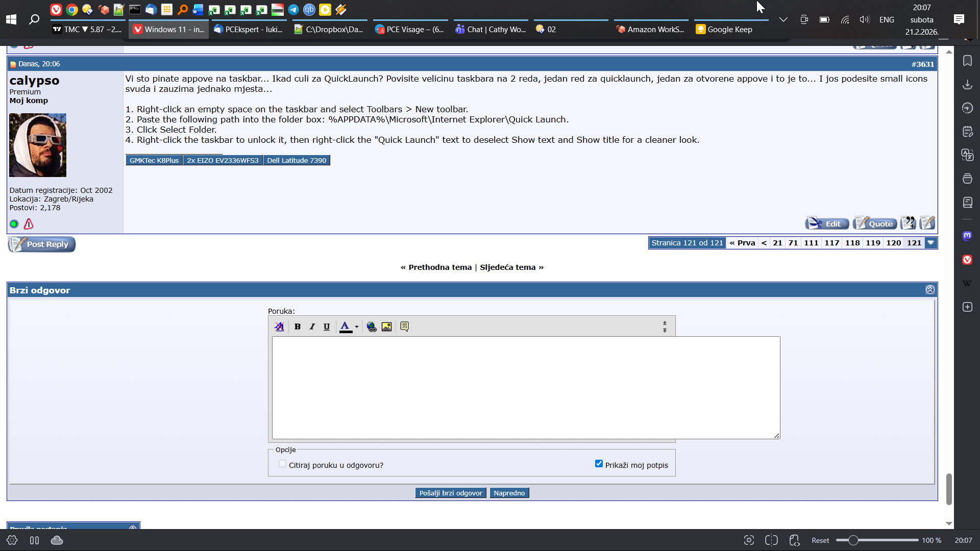Switch to the PCEkspert tab
The height and width of the screenshot is (551, 980).
pos(249,30)
